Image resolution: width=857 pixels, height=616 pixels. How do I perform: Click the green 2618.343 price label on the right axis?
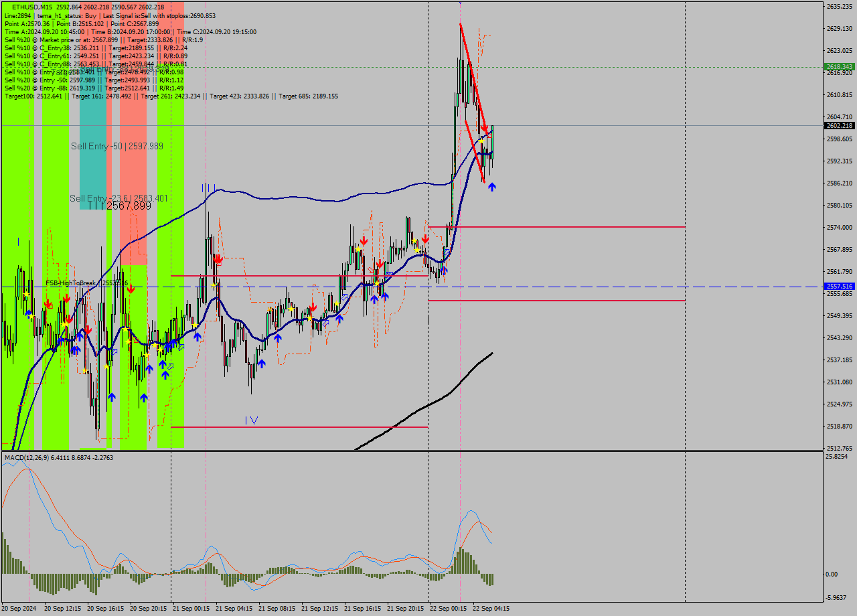(838, 66)
